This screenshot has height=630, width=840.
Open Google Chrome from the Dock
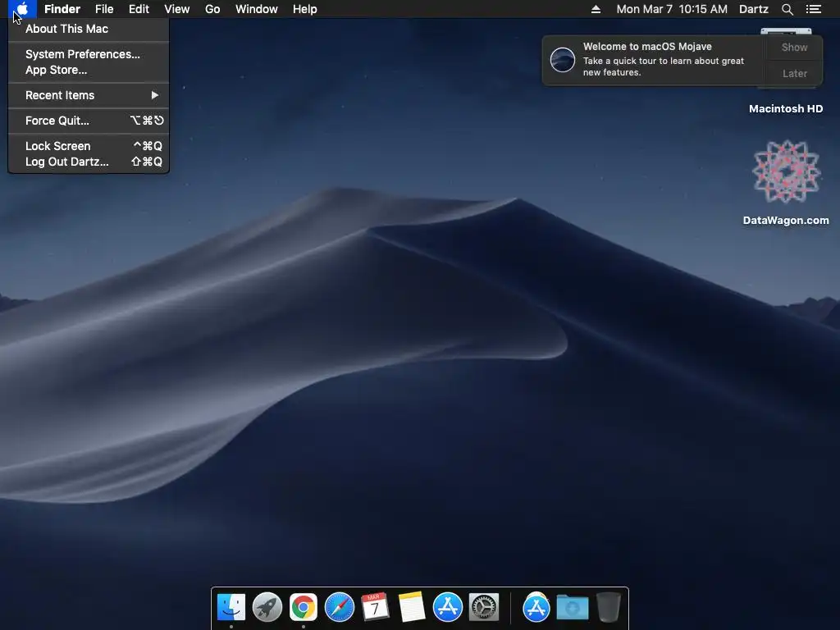pos(304,607)
